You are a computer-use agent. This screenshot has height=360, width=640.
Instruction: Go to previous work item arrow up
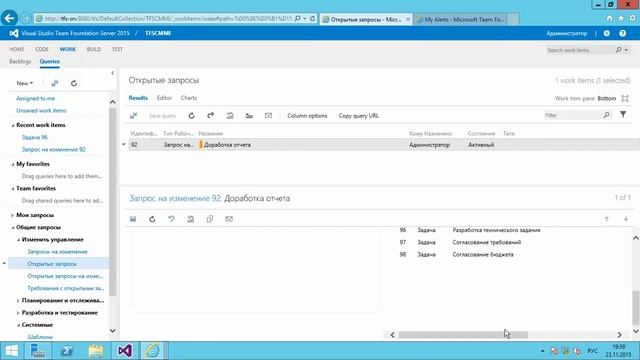tap(607, 219)
